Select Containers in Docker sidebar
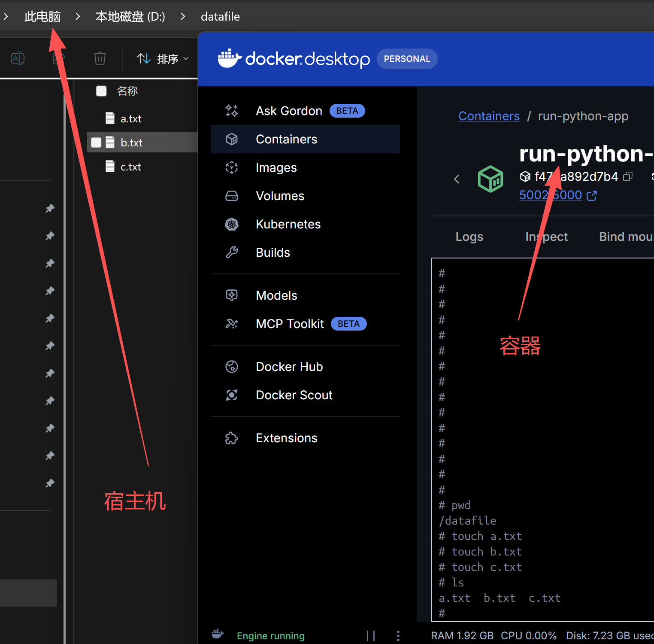 point(306,139)
